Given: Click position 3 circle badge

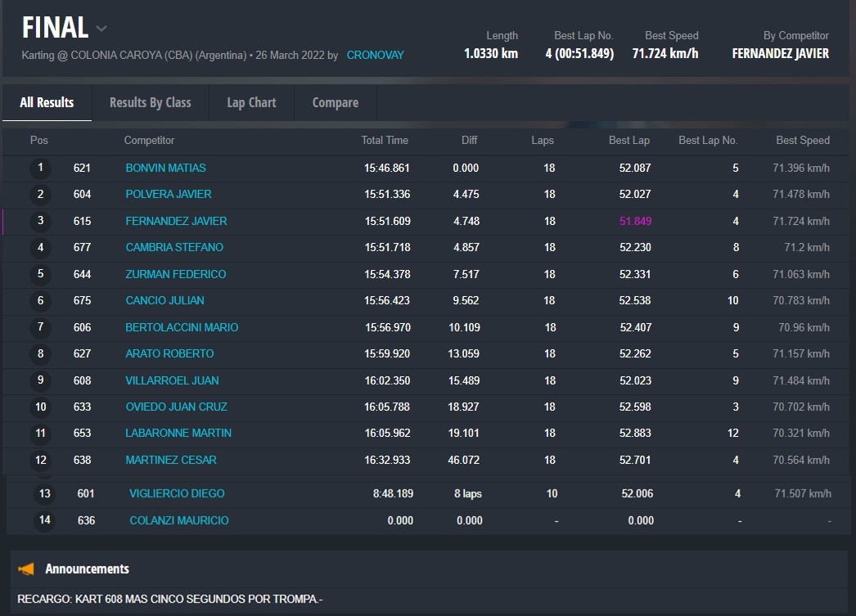Looking at the screenshot, I should pos(40,221).
